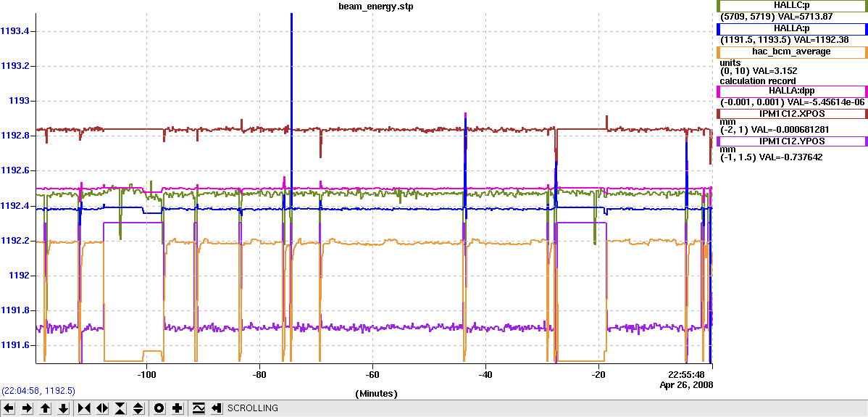
Task: Click the 1191.6 y-axis tick label
Action: (x=15, y=345)
